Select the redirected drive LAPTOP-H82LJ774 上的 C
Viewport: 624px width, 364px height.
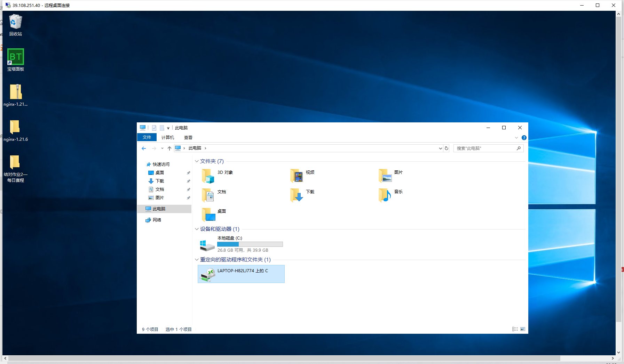click(241, 274)
